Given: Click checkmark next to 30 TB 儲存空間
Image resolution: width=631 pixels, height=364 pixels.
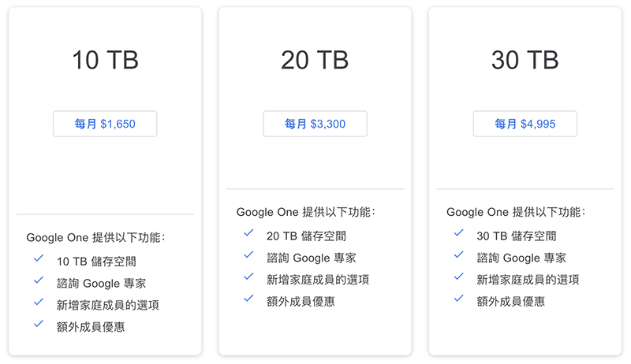Looking at the screenshot, I should pyautogui.click(x=458, y=233).
